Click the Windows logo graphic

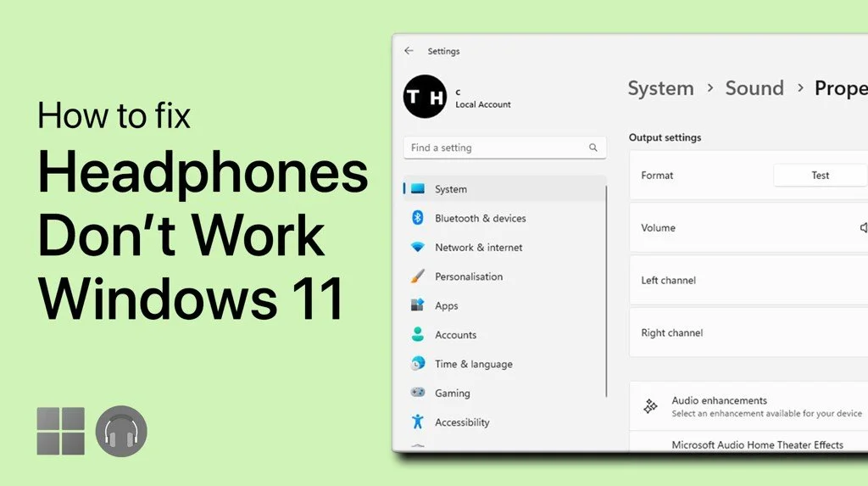pyautogui.click(x=61, y=431)
